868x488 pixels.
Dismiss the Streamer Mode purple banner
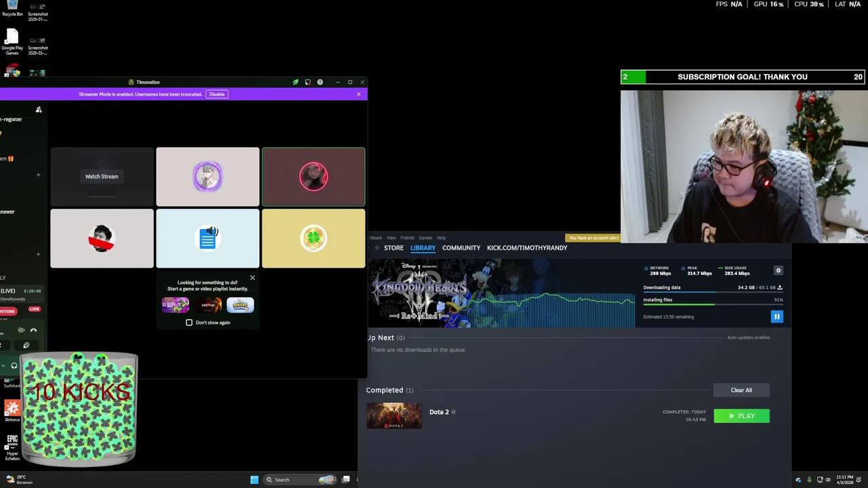[359, 94]
